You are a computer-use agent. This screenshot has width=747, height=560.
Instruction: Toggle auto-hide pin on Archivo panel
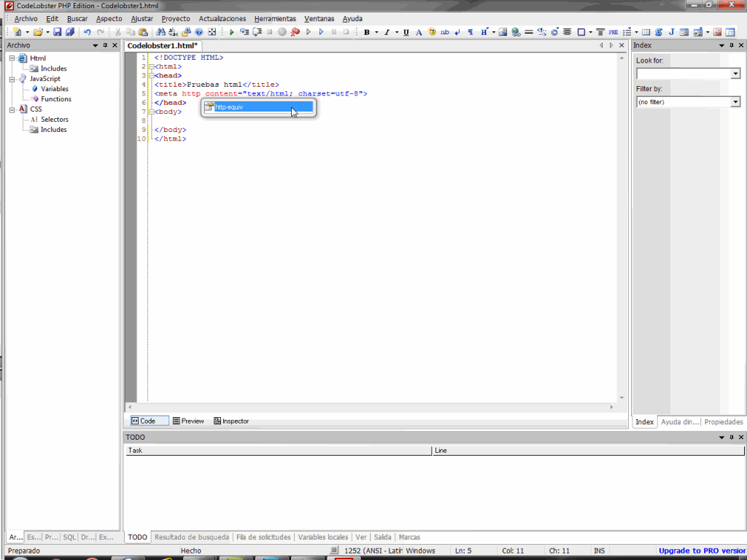[105, 45]
